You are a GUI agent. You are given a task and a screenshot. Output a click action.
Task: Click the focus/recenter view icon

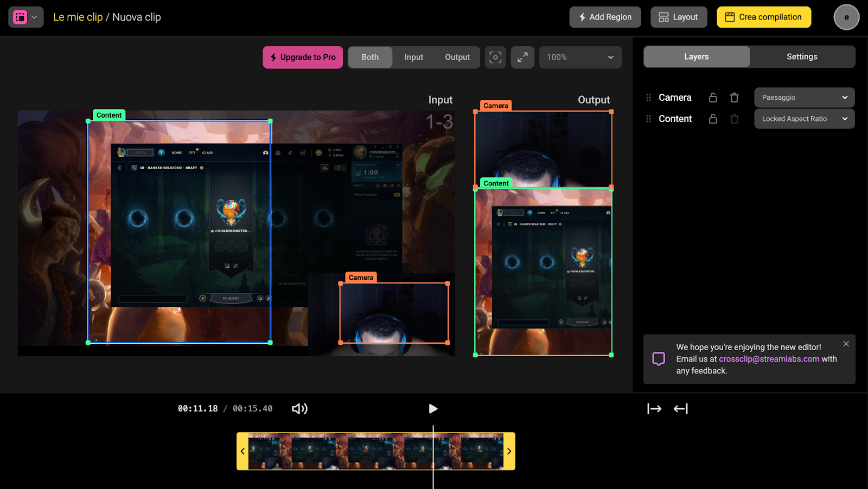pos(495,57)
